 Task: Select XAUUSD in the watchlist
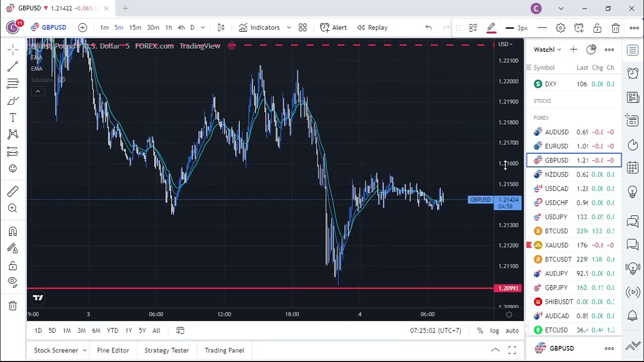[574, 245]
